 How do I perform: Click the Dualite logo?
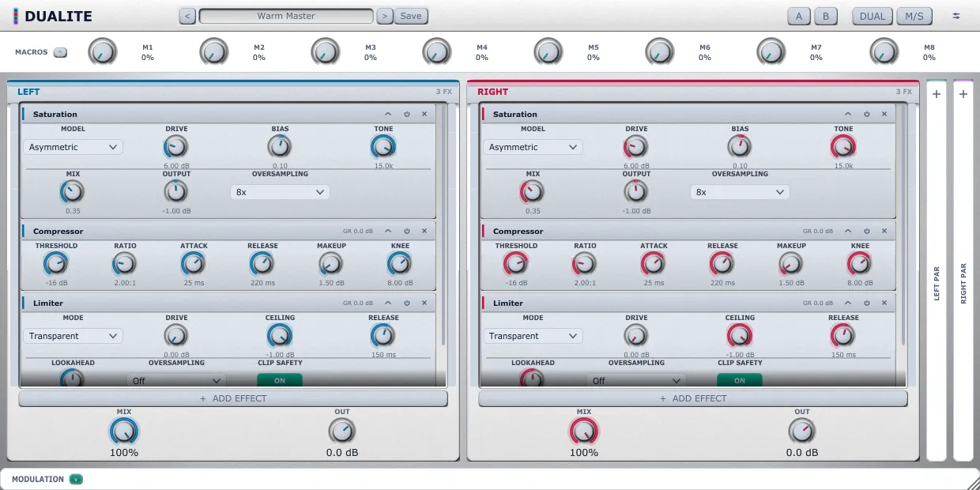click(x=53, y=16)
